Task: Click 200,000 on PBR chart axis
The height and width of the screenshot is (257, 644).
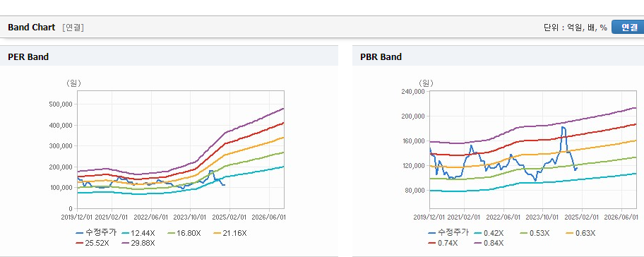Action: [x=413, y=116]
